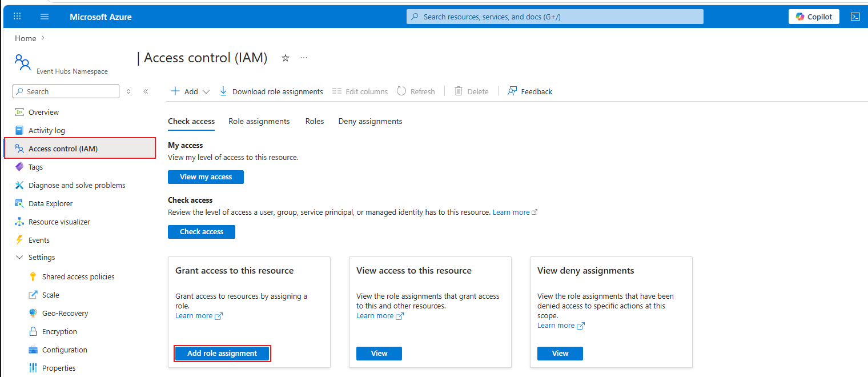
Task: Click View in View deny assignments card
Action: [560, 354]
